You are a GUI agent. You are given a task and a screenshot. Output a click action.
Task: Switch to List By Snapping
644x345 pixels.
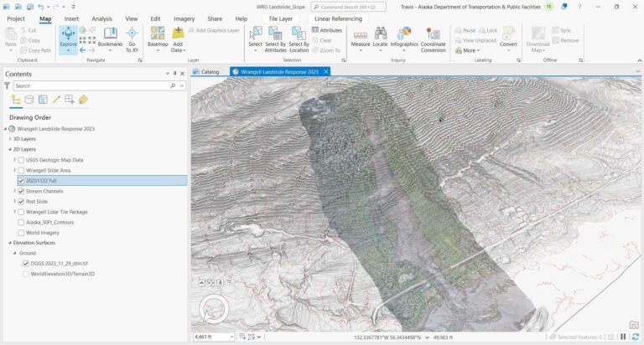70,100
